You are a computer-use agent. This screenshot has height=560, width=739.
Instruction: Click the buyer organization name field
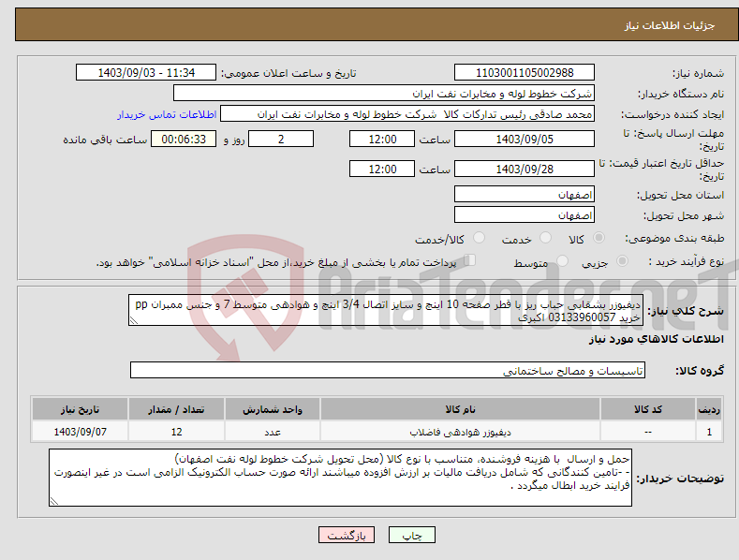point(384,93)
